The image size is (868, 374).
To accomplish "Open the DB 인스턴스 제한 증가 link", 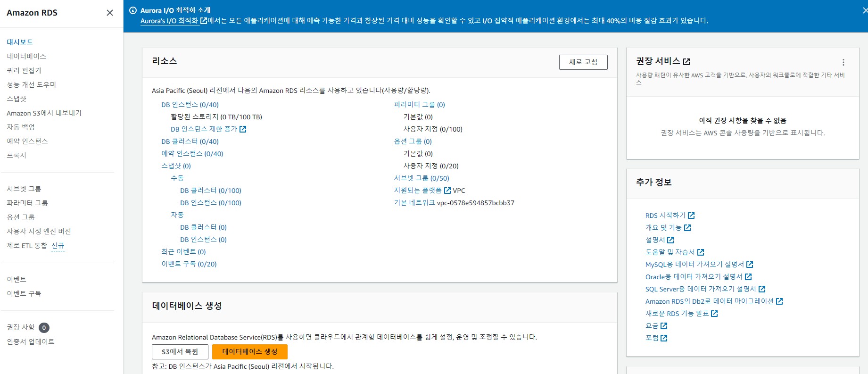I will pyautogui.click(x=204, y=129).
